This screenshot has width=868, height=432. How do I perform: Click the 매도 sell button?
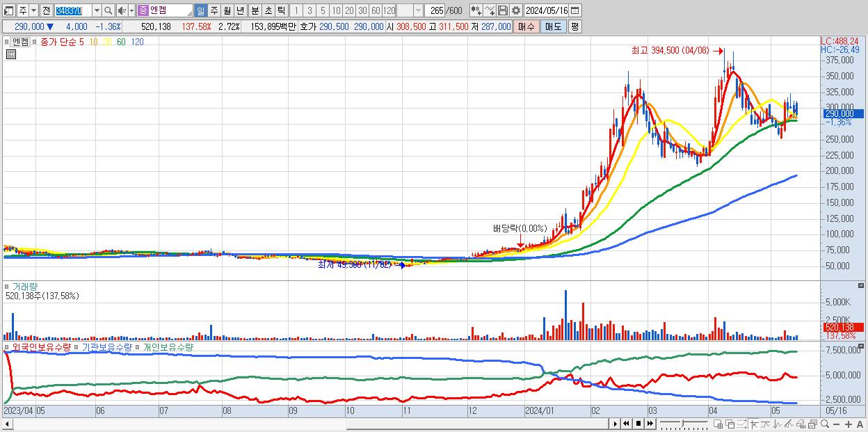pos(553,26)
